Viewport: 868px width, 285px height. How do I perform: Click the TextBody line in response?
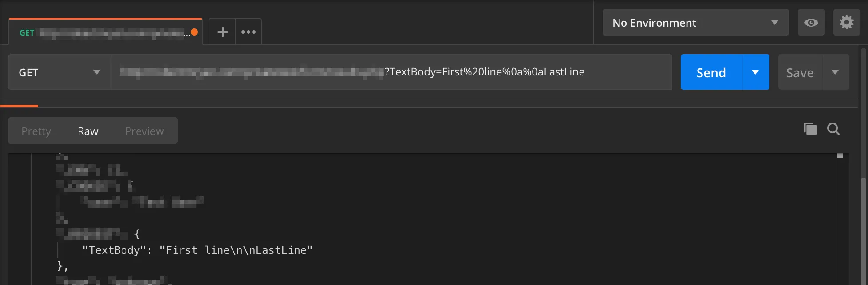pos(197,250)
